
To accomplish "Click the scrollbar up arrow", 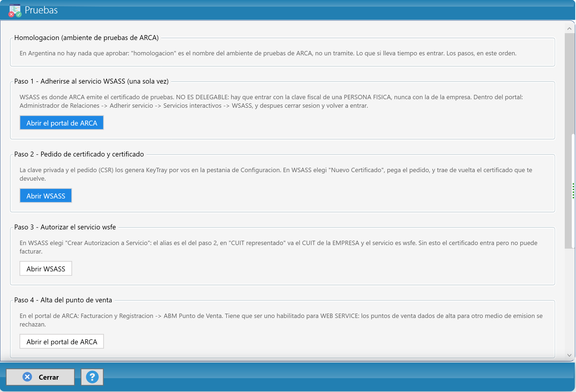I will point(569,29).
